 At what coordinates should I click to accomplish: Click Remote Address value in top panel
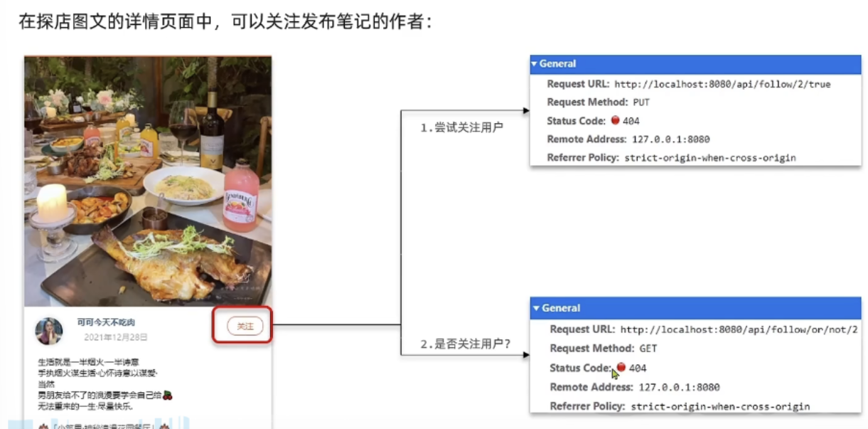coord(670,139)
